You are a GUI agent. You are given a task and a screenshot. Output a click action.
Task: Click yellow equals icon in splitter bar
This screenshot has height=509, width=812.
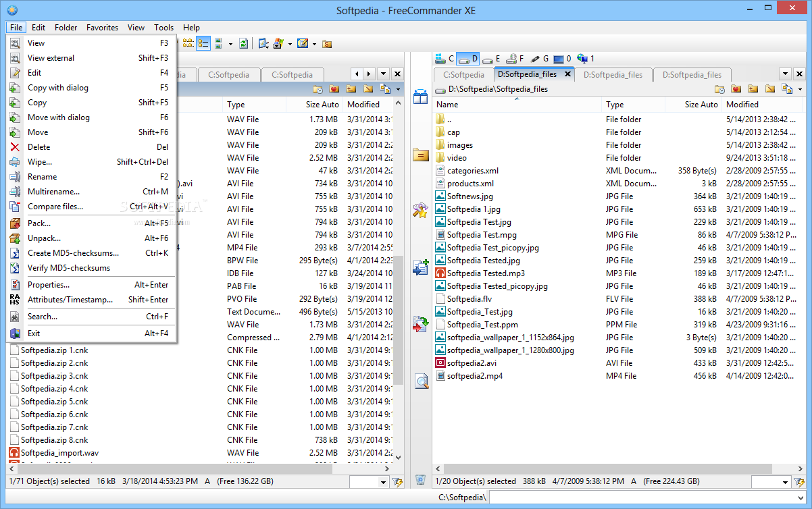coord(421,155)
